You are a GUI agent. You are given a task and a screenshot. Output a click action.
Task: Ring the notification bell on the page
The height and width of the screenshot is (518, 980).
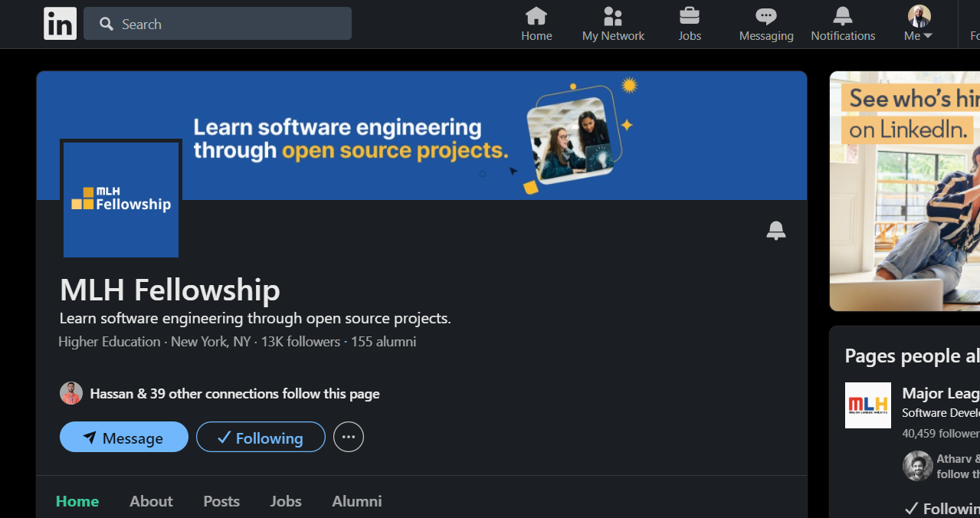775,230
